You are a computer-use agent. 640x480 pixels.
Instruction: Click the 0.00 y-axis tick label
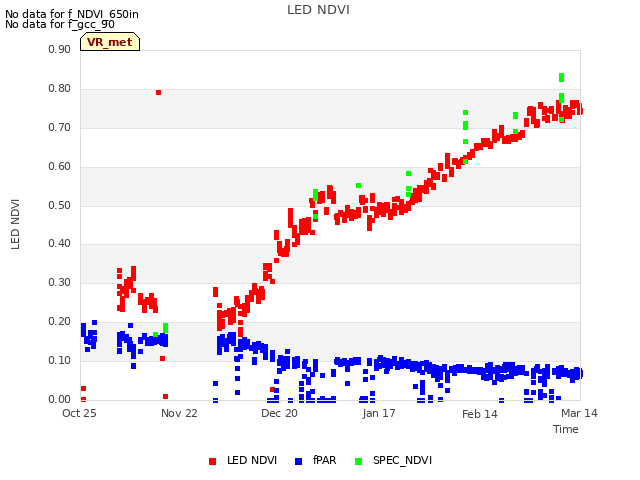coord(60,400)
